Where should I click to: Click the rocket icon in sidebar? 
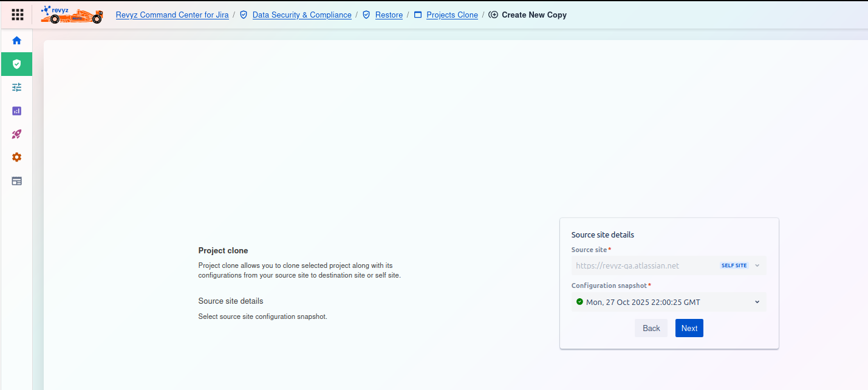point(17,134)
